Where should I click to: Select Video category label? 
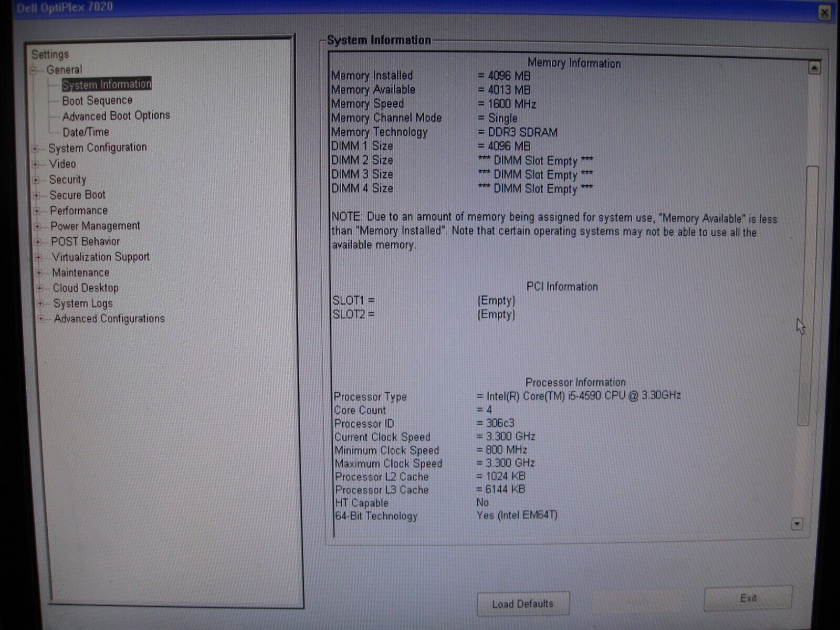click(x=62, y=164)
